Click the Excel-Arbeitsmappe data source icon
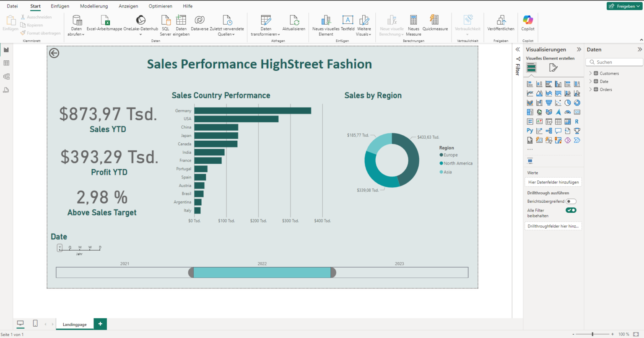 (104, 20)
